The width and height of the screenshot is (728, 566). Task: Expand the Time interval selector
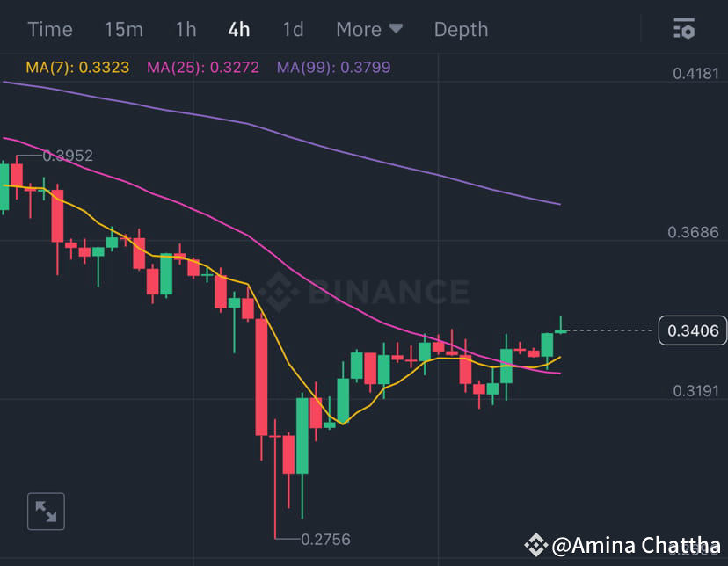49,29
